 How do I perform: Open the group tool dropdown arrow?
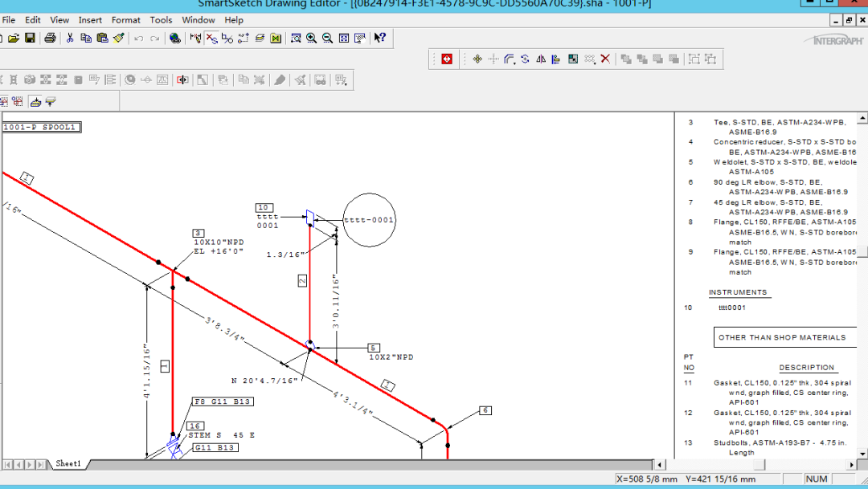click(595, 63)
